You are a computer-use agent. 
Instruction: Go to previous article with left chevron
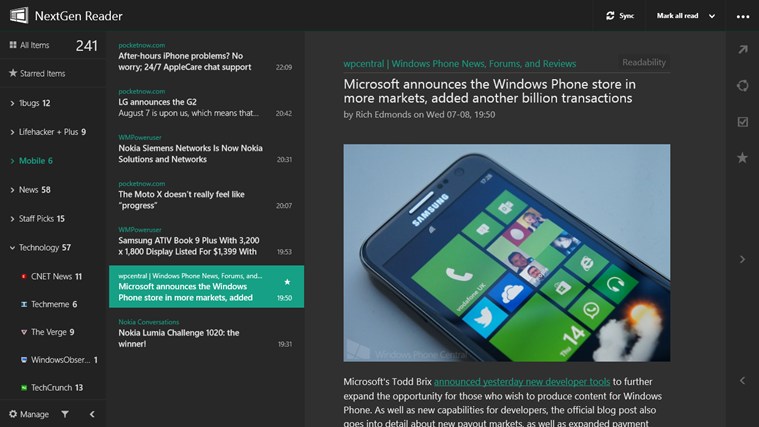click(x=743, y=381)
